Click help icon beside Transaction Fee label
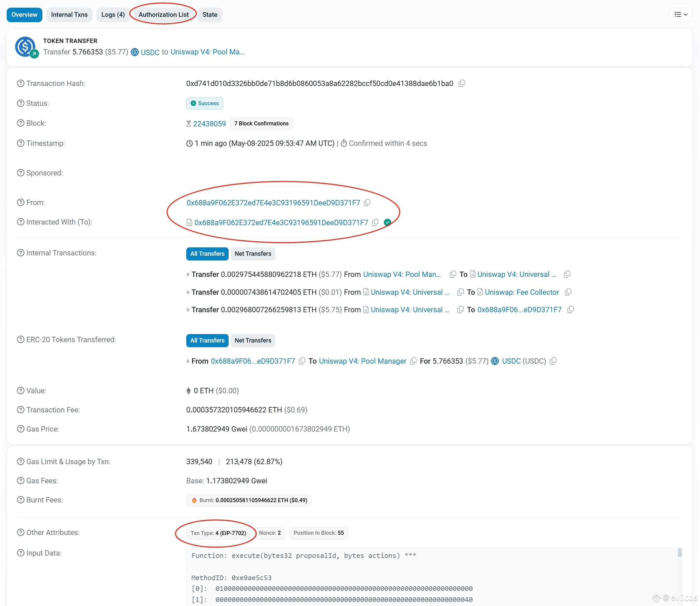The image size is (700, 606). (x=21, y=410)
